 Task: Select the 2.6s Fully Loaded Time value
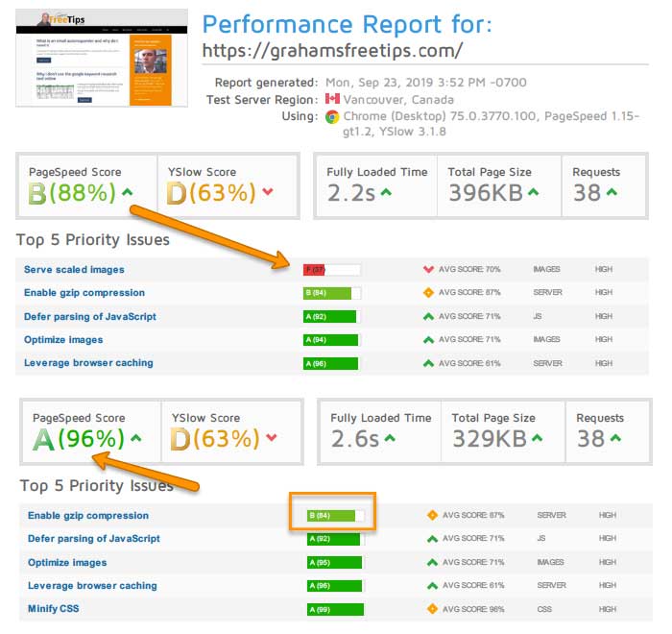click(x=355, y=439)
